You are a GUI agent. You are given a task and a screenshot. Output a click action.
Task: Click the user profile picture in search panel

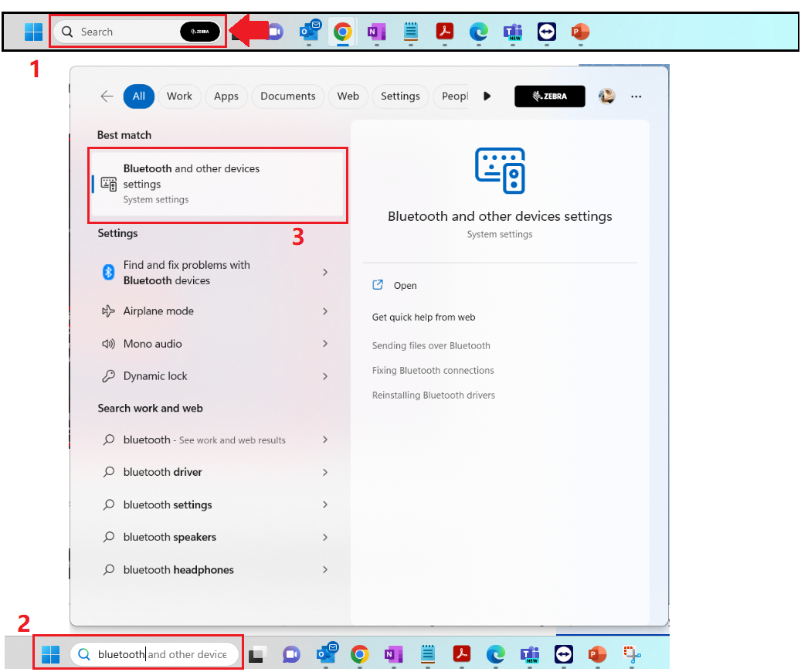[607, 97]
